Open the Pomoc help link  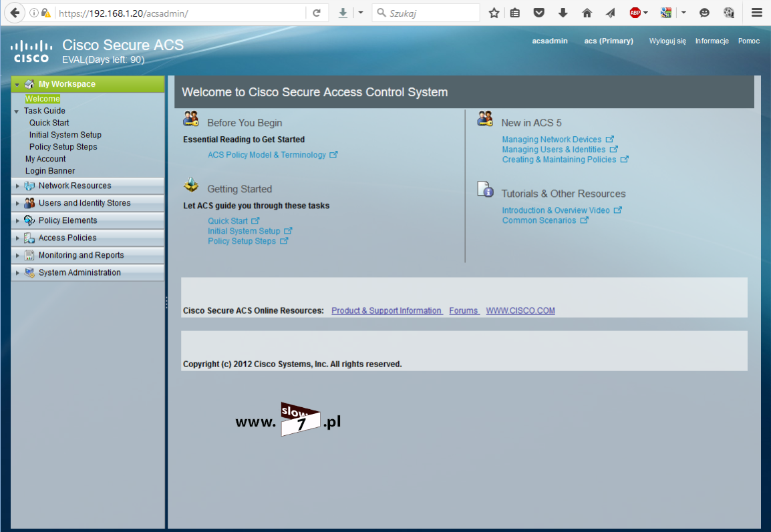click(748, 41)
